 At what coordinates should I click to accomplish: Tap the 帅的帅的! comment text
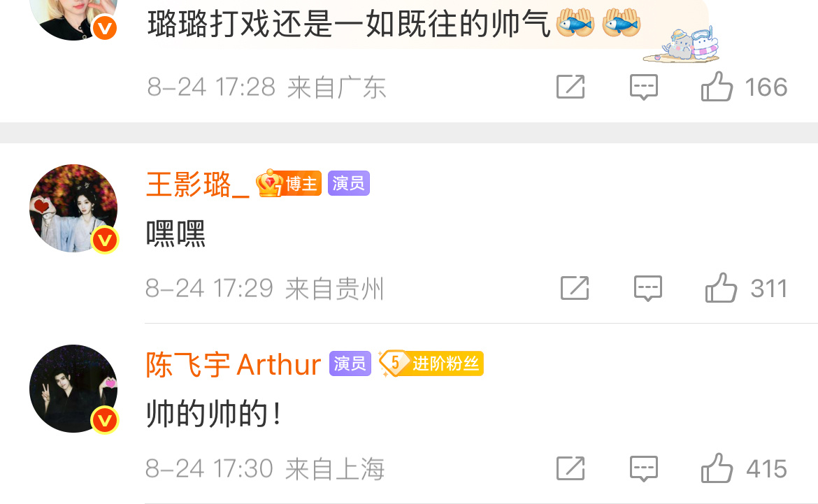point(214,414)
